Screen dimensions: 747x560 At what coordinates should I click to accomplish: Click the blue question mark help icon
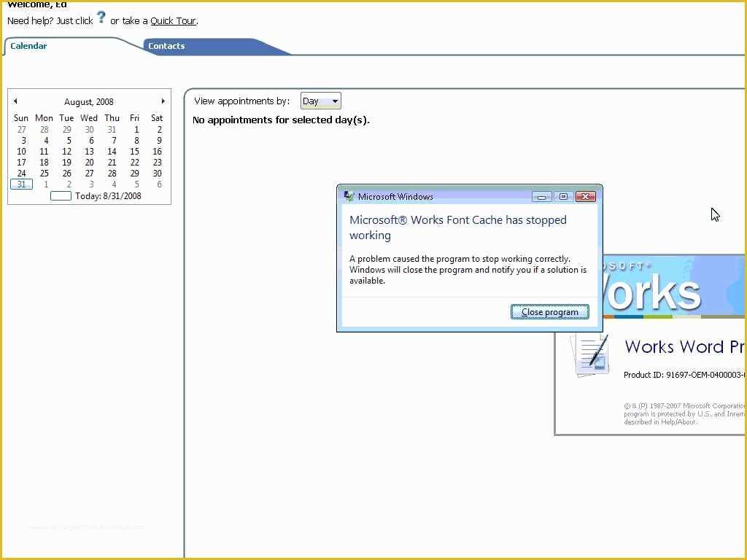101,17
